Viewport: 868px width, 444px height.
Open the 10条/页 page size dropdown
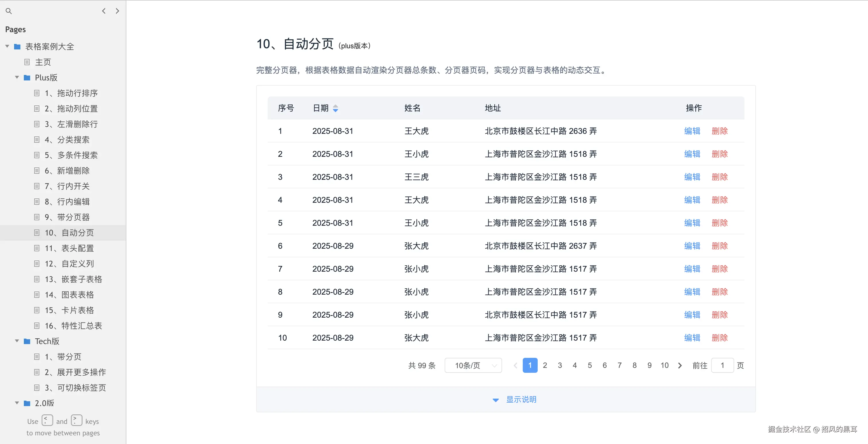pyautogui.click(x=473, y=366)
